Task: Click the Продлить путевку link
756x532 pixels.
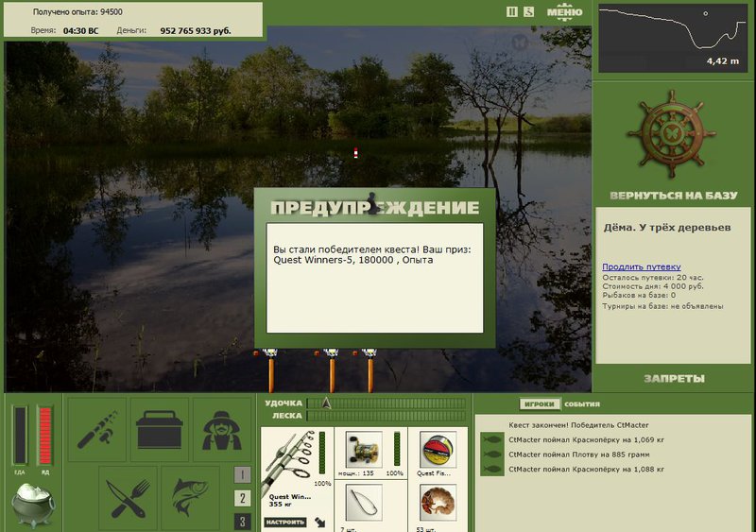Action: [642, 266]
